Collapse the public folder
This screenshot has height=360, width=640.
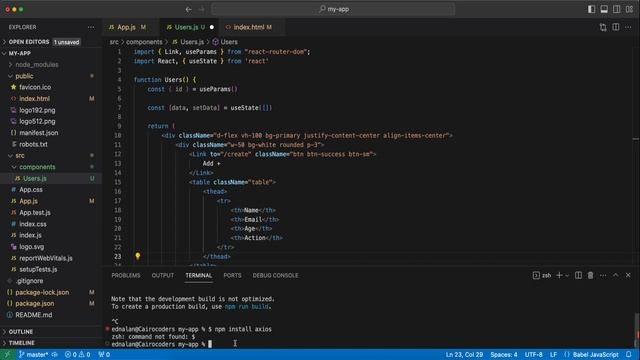(x=24, y=76)
